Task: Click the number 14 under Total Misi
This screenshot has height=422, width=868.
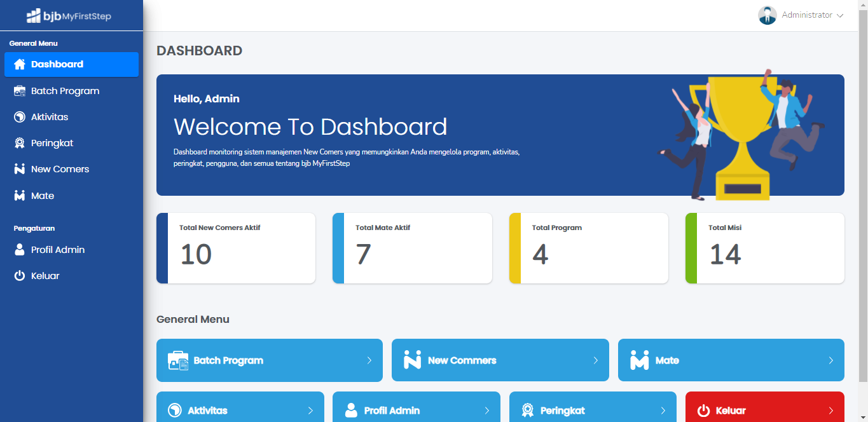Action: pyautogui.click(x=725, y=254)
